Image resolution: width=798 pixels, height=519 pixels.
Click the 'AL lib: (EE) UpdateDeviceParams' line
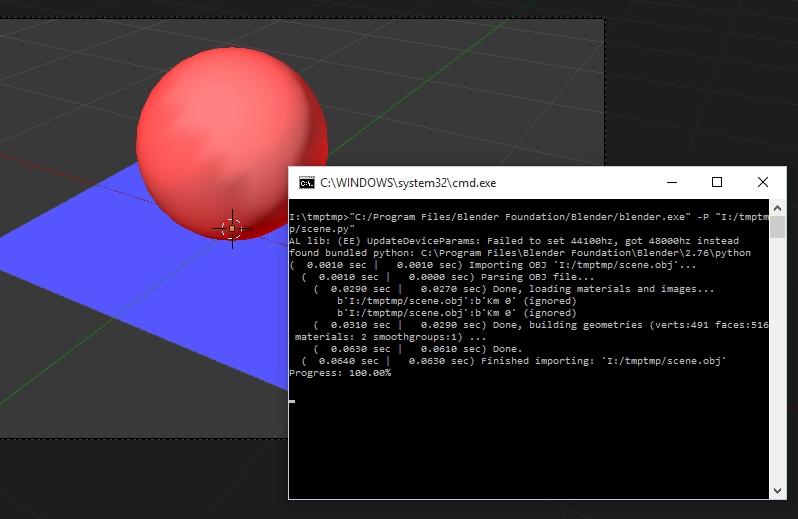(514, 241)
